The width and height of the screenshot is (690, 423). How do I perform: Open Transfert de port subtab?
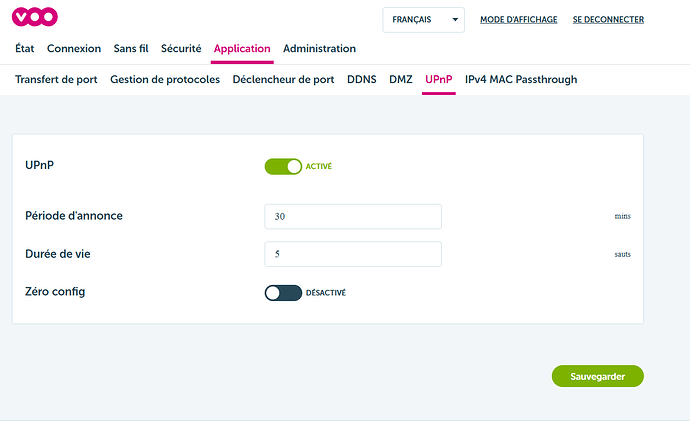point(56,79)
